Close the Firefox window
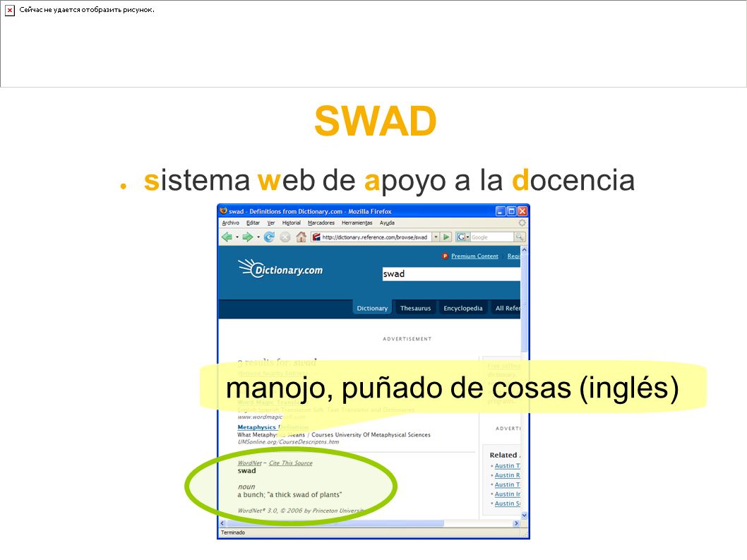Image resolution: width=747 pixels, height=560 pixels. [522, 211]
